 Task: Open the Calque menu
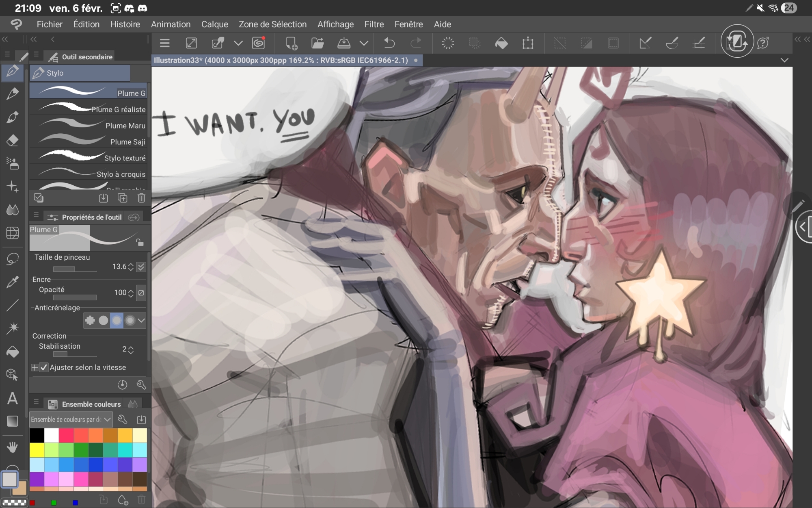pyautogui.click(x=214, y=24)
